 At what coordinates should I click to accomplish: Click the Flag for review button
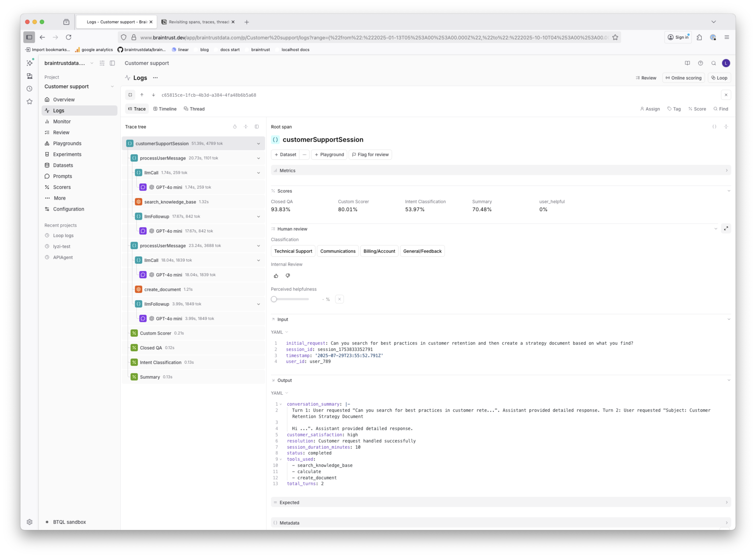(x=370, y=154)
